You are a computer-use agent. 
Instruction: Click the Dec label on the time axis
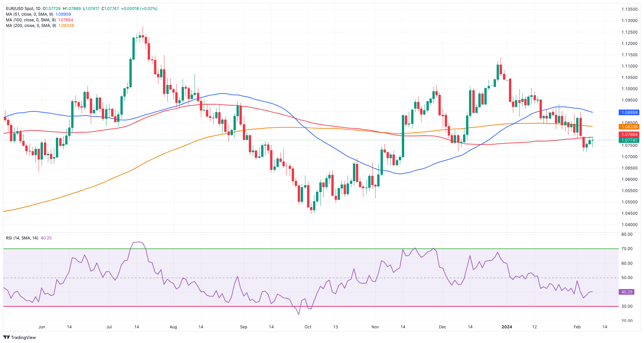click(442, 327)
